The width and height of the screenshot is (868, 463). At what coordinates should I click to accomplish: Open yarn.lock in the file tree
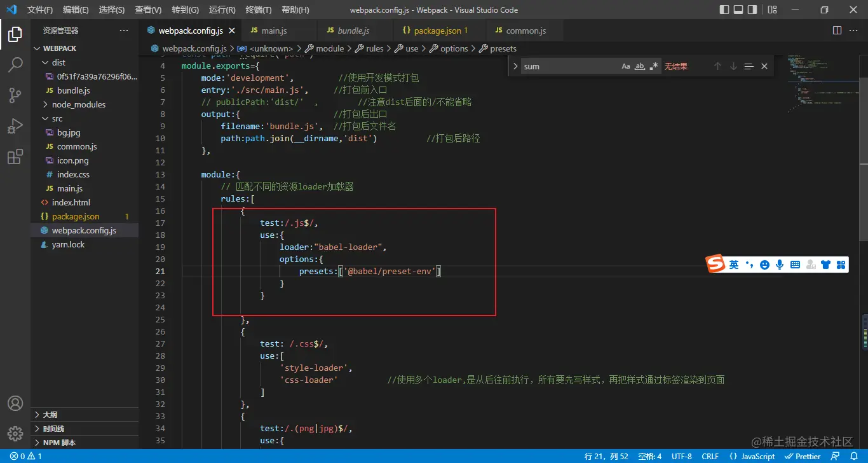[85, 244]
